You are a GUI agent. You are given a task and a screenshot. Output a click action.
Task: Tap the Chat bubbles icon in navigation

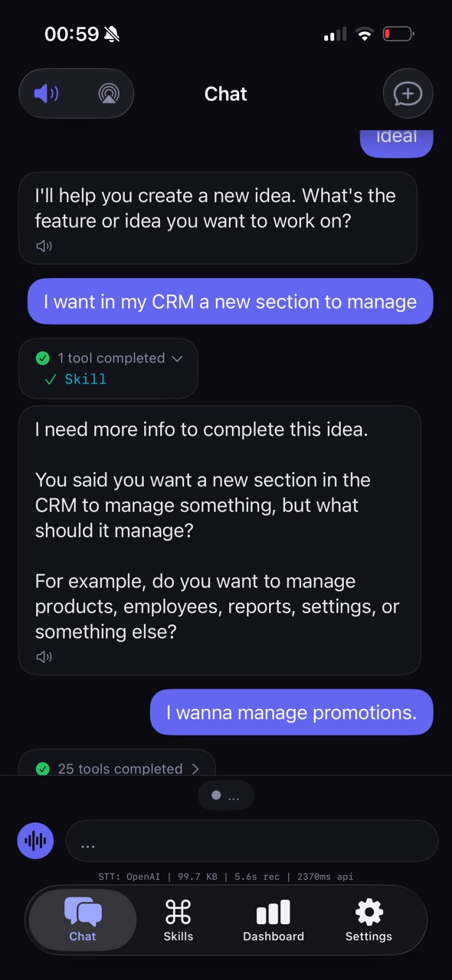click(x=82, y=912)
